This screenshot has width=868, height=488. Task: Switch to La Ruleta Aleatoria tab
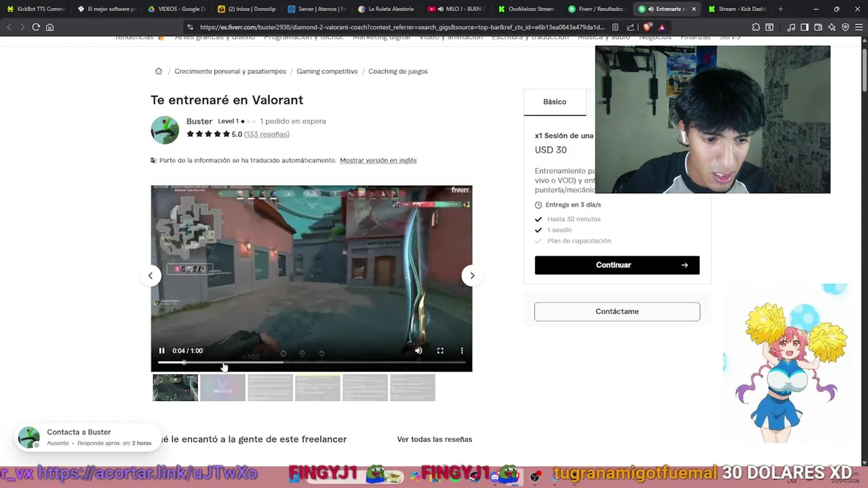[x=387, y=9]
